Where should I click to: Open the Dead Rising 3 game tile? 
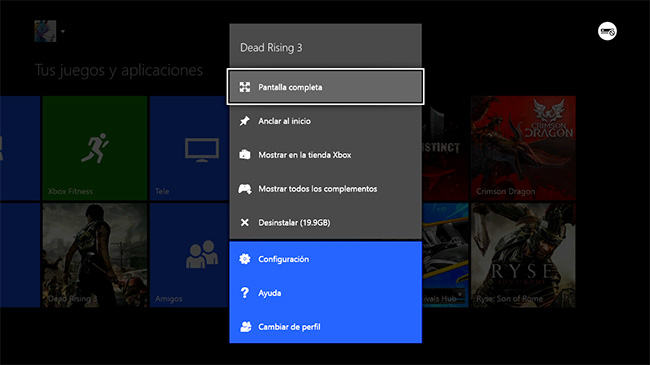click(x=95, y=255)
